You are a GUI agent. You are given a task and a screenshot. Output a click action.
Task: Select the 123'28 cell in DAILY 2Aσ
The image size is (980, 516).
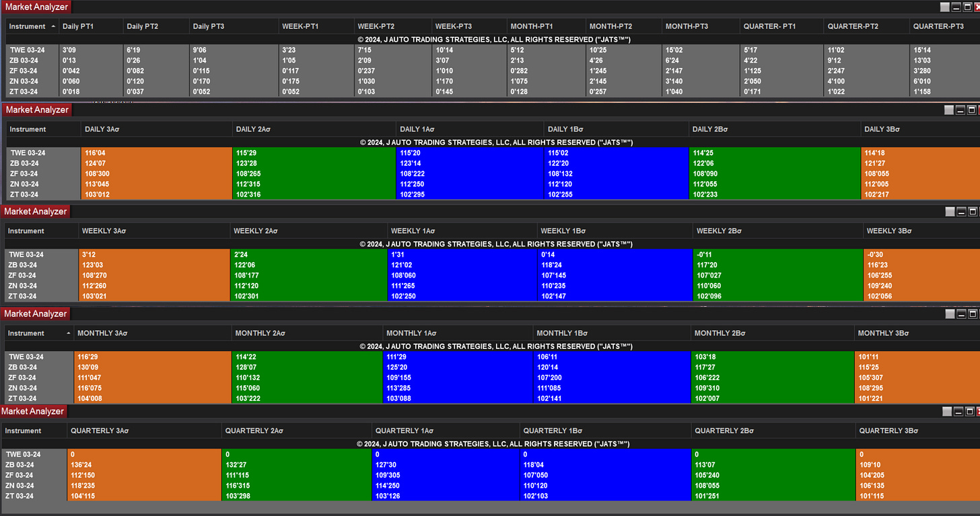(x=314, y=163)
